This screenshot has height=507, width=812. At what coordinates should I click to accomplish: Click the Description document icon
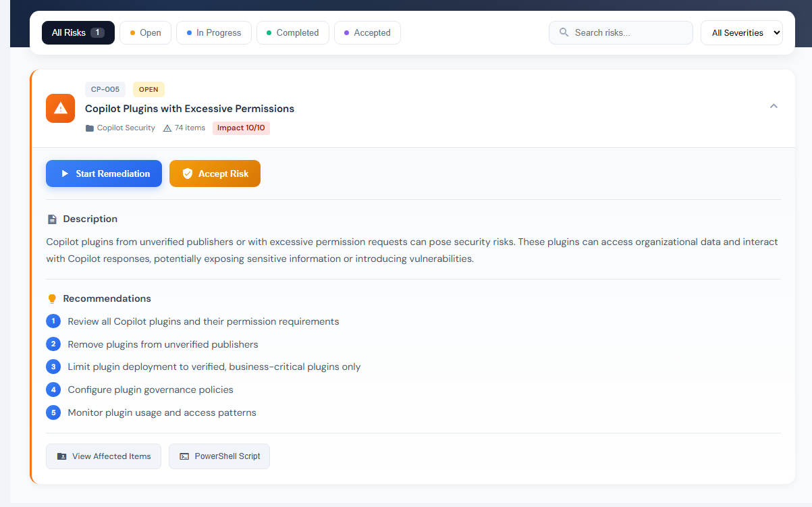click(52, 219)
